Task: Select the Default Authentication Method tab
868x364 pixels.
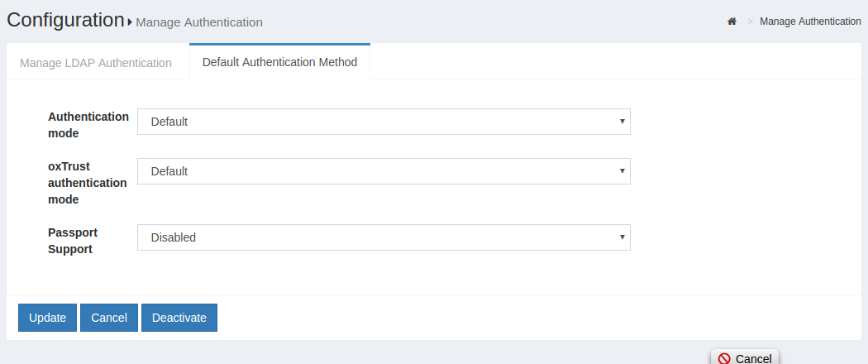Action: 279,62
